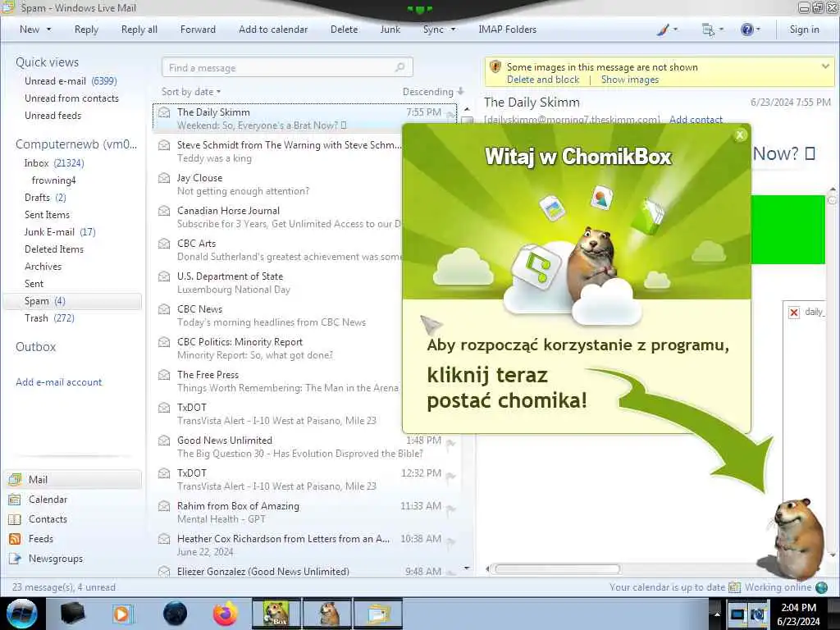Click the search magnifier in Find a message
The height and width of the screenshot is (630, 840).
pyautogui.click(x=399, y=67)
